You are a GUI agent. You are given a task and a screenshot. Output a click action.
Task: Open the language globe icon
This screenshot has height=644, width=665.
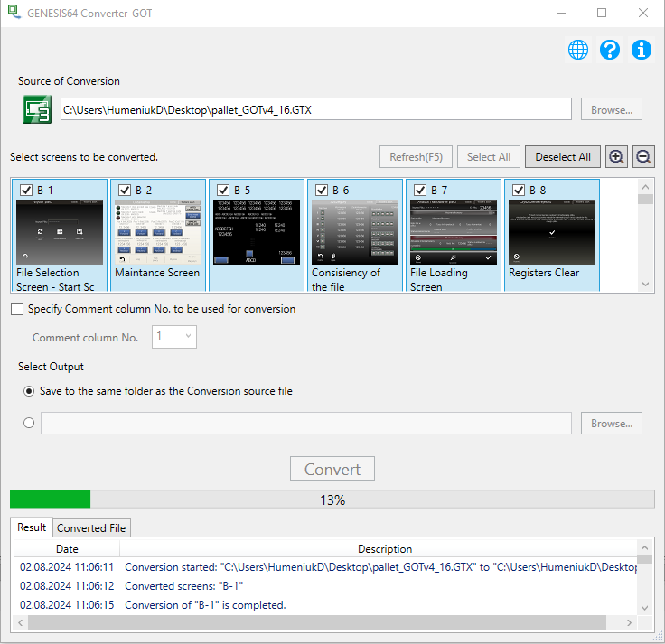577,50
